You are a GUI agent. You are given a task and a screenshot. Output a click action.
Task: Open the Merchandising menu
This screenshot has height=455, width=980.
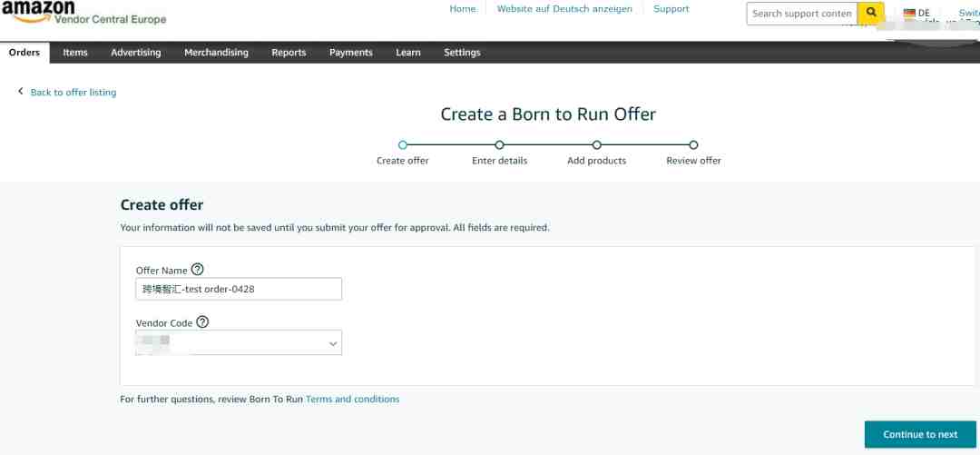coord(216,53)
